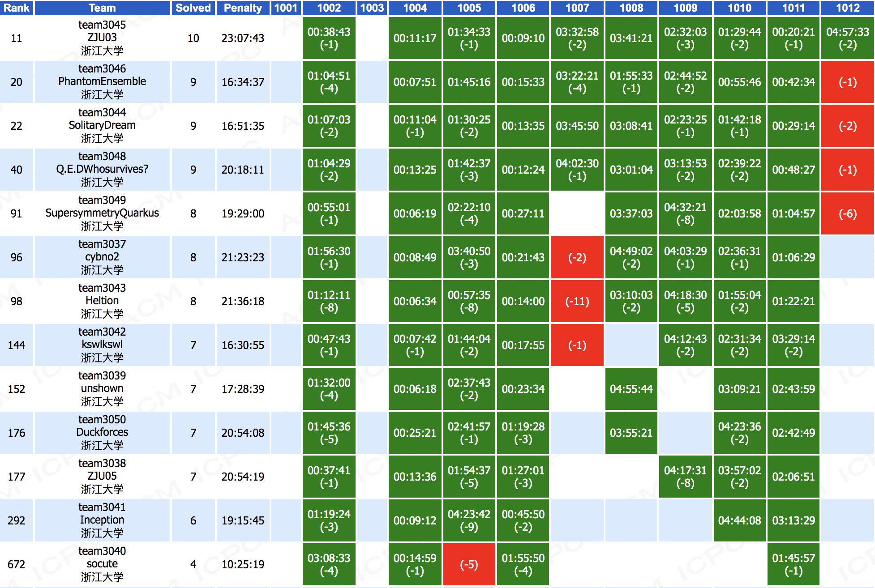Click red (-11) cell for Heltion
875x588 pixels.
coord(577,301)
